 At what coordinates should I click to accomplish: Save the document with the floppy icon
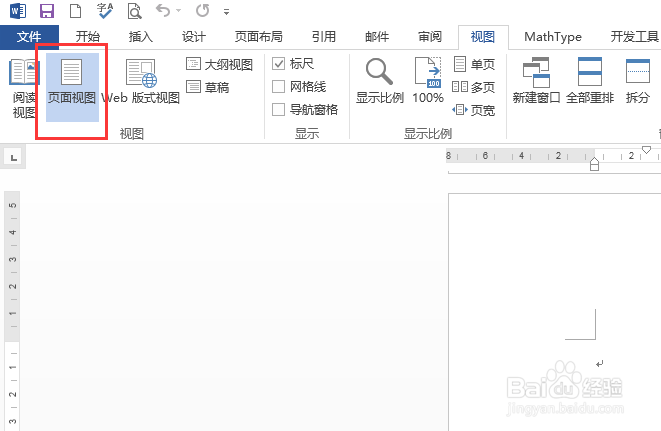tap(47, 11)
